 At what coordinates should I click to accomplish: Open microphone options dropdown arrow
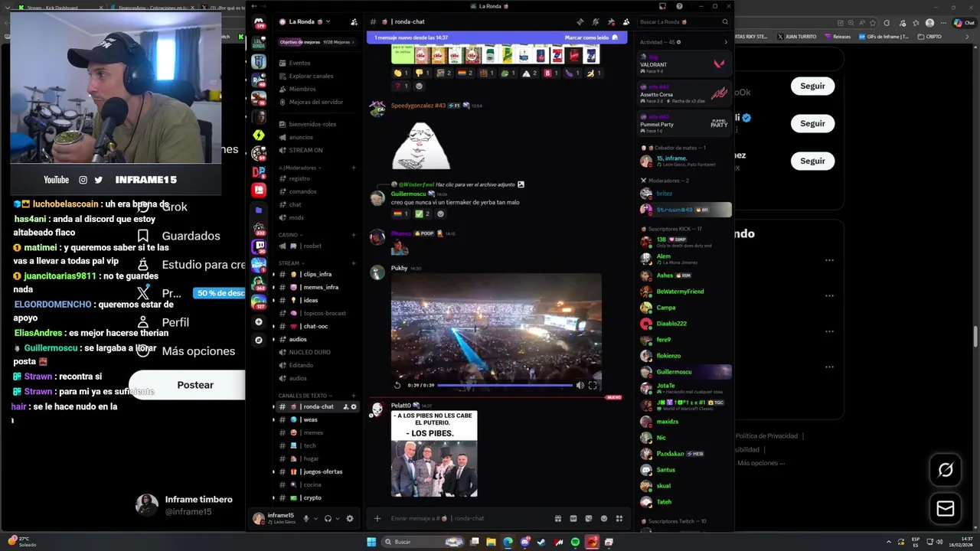pos(315,518)
